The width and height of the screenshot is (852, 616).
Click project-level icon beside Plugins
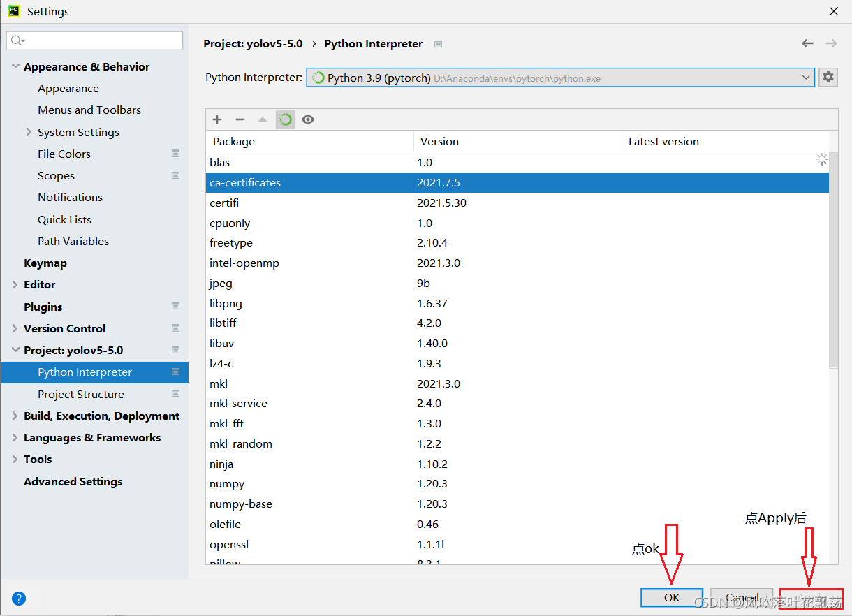pyautogui.click(x=175, y=307)
